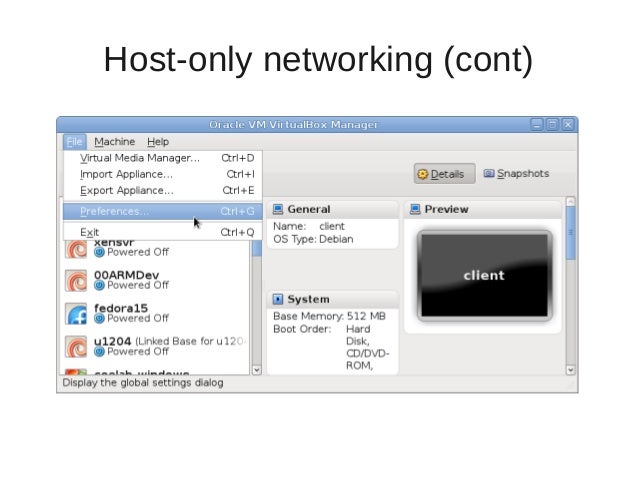This screenshot has width=638, height=479.
Task: Click the Powered Off status icon under 00ARMDev
Action: (99, 285)
